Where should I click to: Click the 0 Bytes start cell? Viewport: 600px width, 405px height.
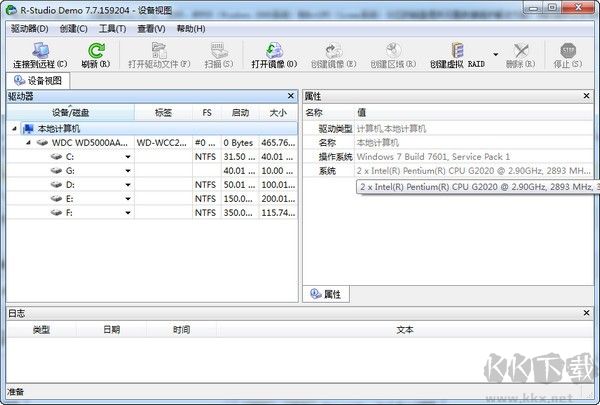pyautogui.click(x=240, y=143)
